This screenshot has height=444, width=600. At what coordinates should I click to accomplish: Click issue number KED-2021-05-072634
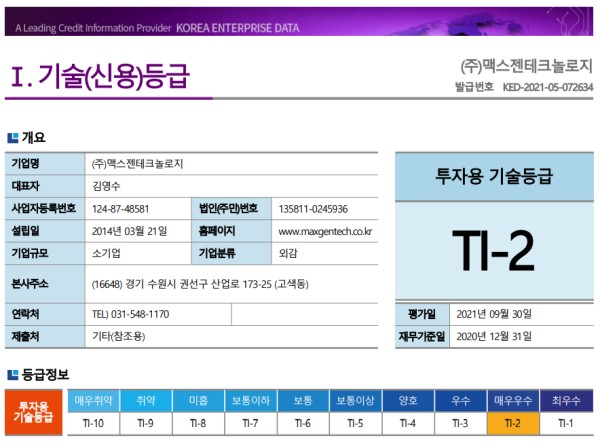(x=548, y=87)
